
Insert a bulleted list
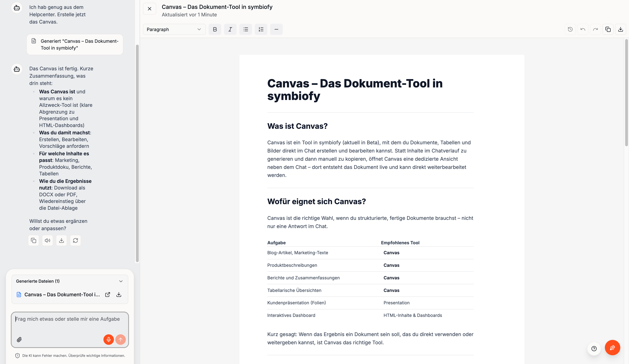246,29
